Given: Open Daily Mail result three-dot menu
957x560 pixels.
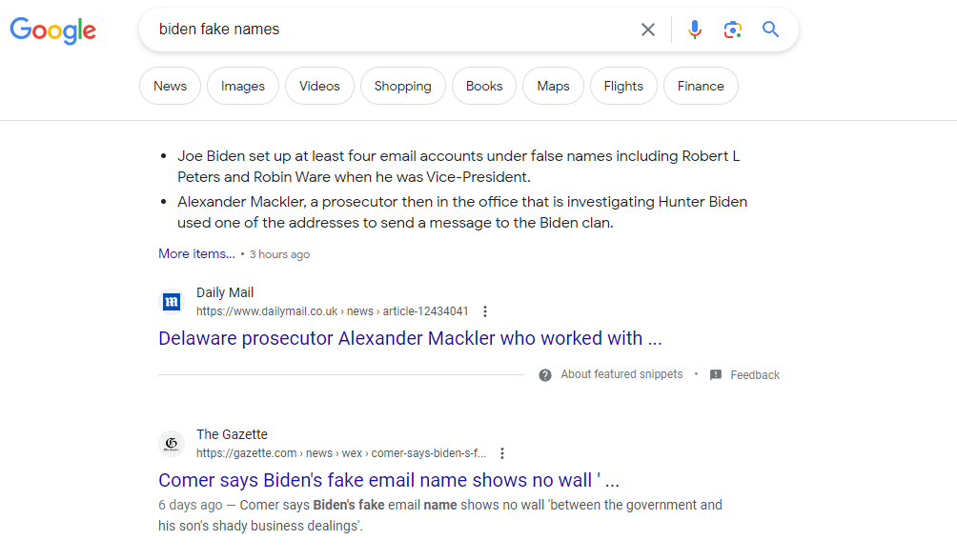Looking at the screenshot, I should (485, 311).
